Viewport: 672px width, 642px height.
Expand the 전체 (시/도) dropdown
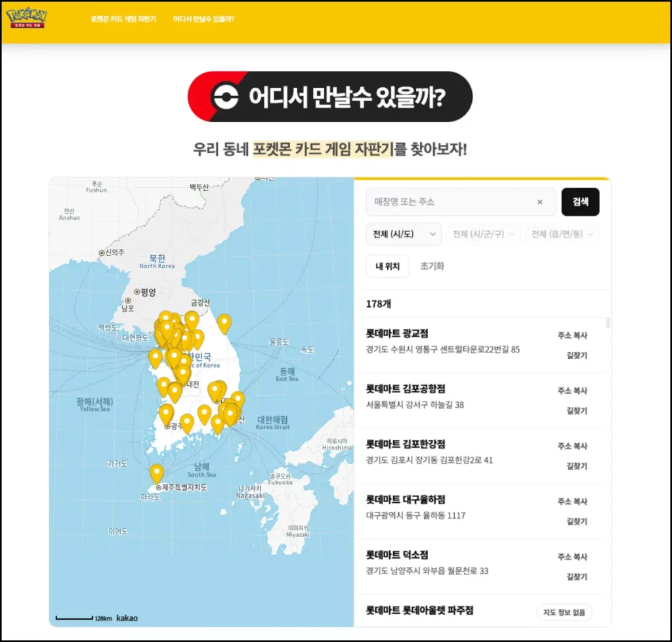pos(404,234)
